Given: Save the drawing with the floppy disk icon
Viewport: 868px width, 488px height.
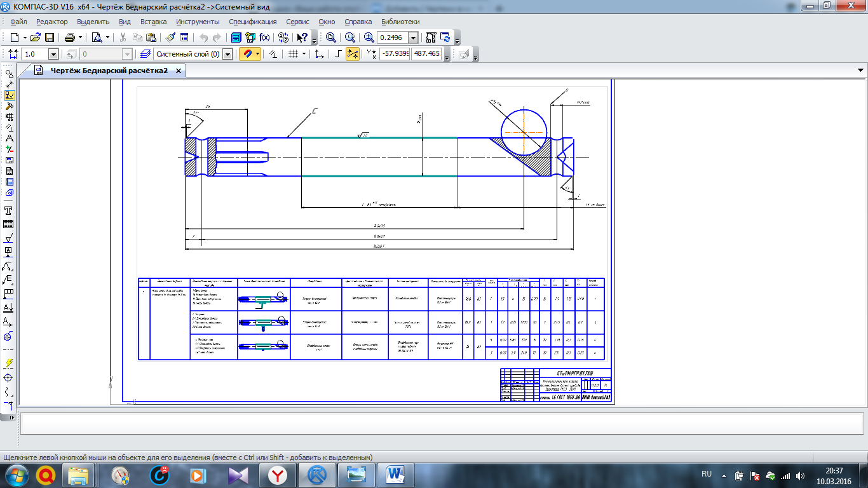Looking at the screenshot, I should (x=49, y=37).
